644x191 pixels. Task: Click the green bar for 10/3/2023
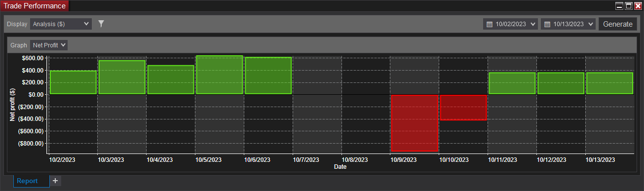(122, 77)
